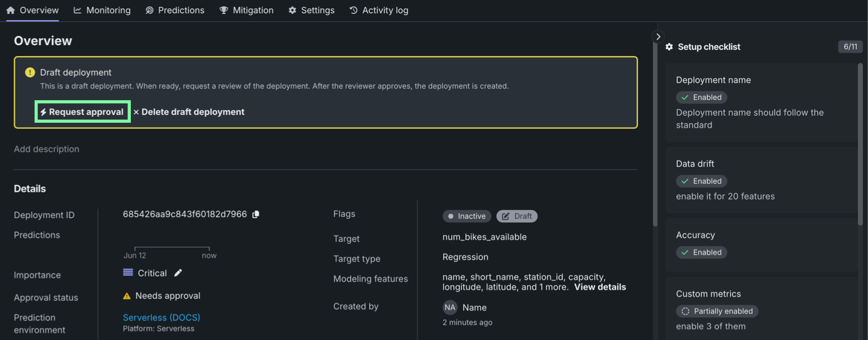
Task: Collapse the Setup checklist side panel
Action: (x=658, y=36)
